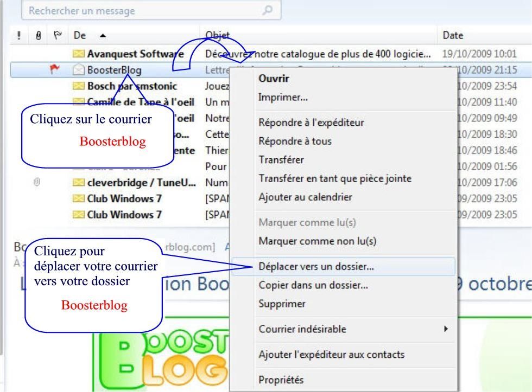Sort by the flag column header icon

pyautogui.click(x=56, y=35)
